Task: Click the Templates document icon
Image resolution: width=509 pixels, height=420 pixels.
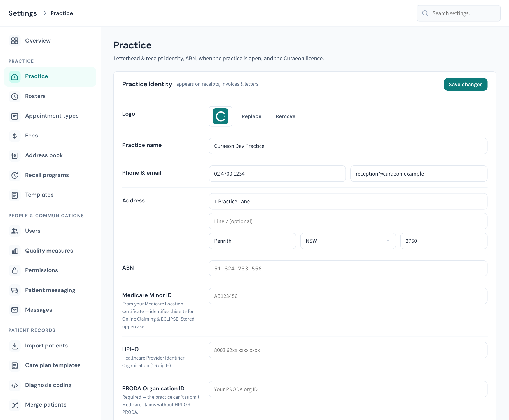Action: click(15, 195)
